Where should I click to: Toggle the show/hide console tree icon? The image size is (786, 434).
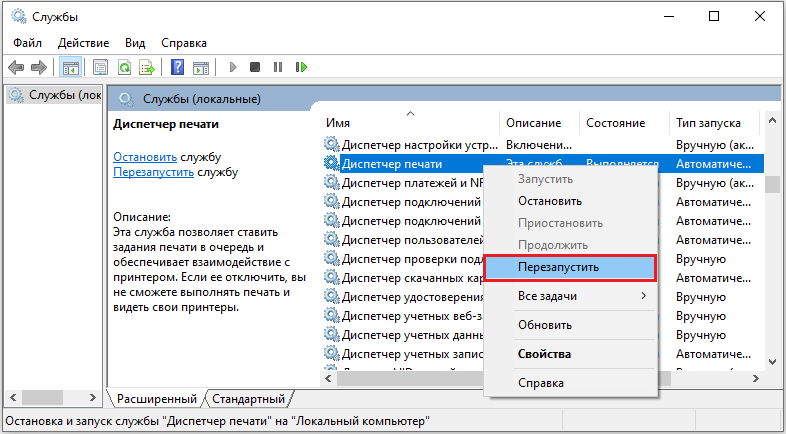point(70,67)
